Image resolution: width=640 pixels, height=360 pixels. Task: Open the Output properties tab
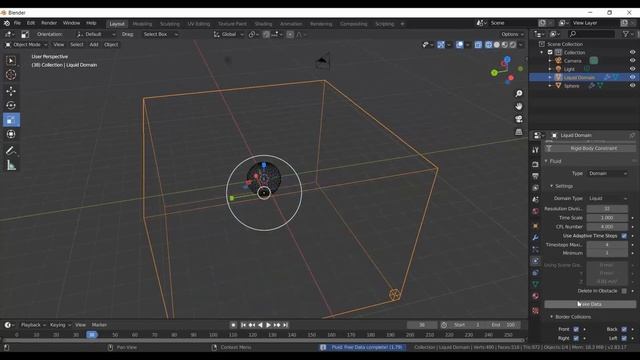click(536, 176)
